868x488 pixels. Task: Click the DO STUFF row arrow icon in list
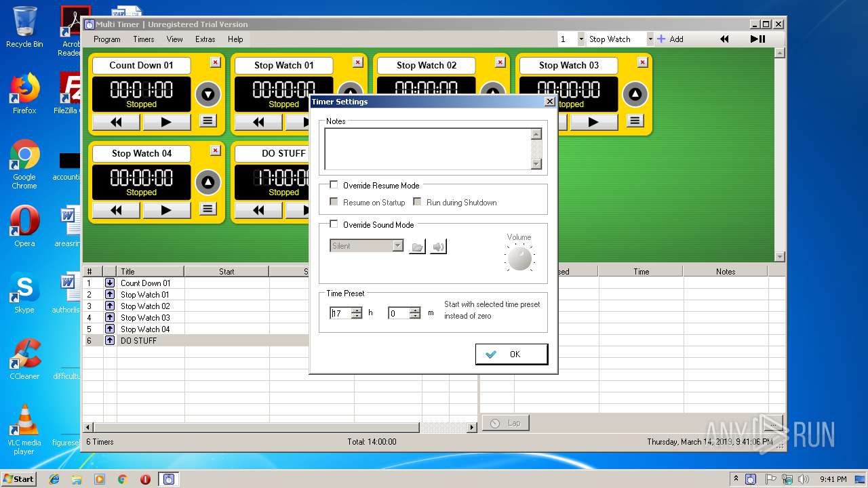[x=110, y=340]
